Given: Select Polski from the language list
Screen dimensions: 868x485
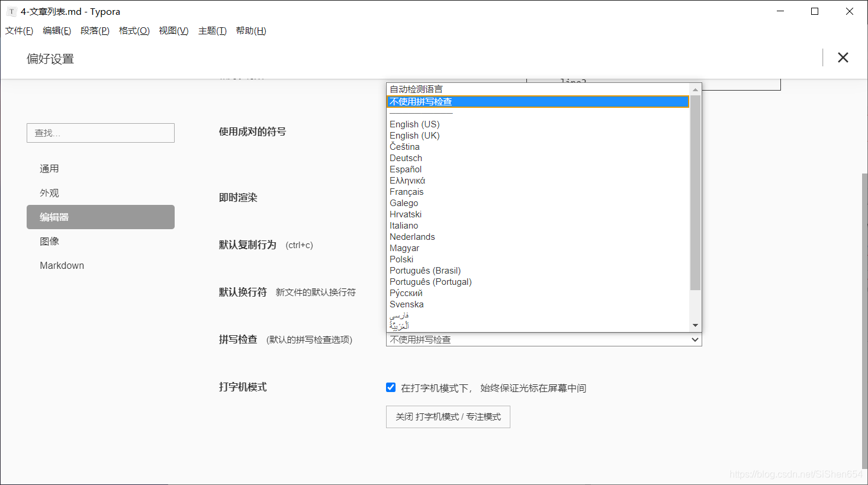Looking at the screenshot, I should click(538, 259).
